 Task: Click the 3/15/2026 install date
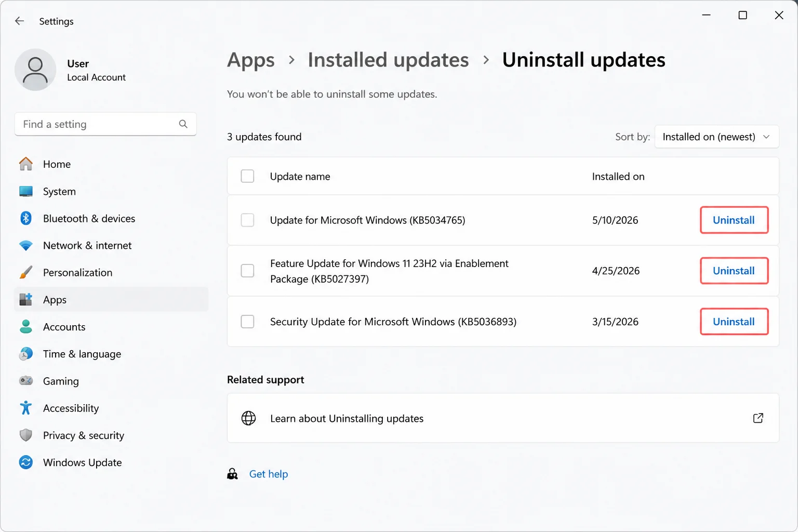pyautogui.click(x=615, y=322)
